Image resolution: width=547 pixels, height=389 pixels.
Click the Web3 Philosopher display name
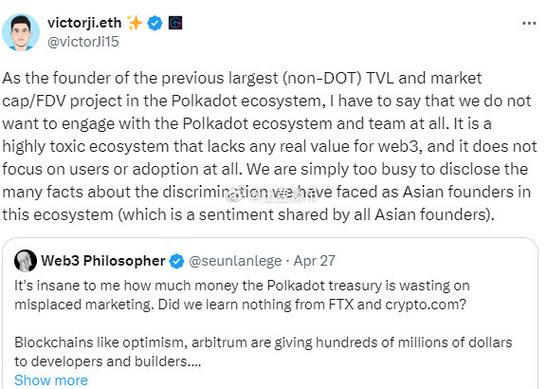click(103, 261)
